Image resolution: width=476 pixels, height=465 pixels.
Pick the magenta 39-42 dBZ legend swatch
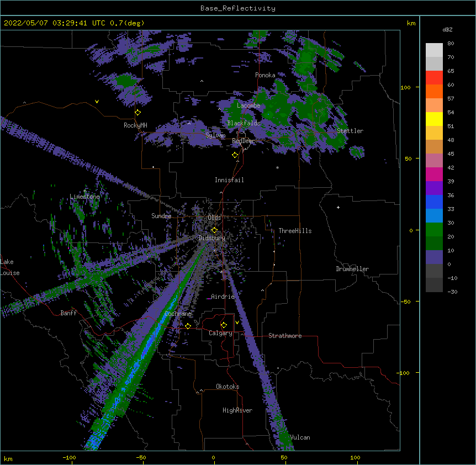pyautogui.click(x=434, y=175)
